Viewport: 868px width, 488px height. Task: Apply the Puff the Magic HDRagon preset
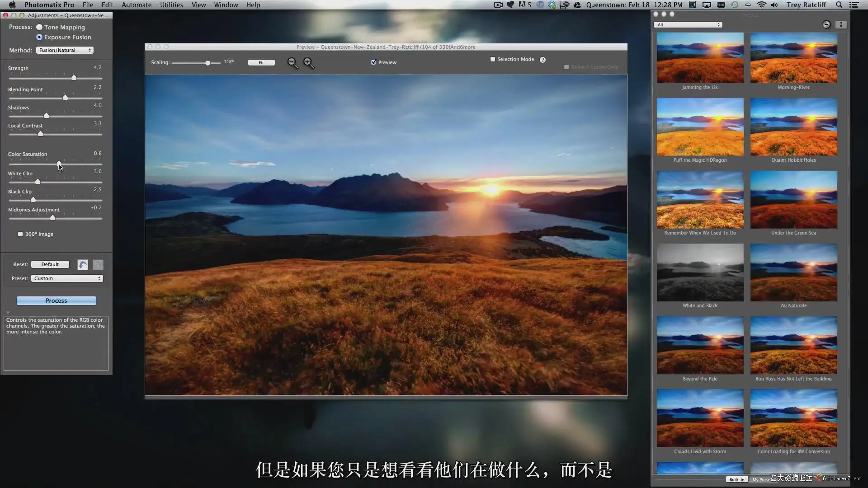(x=700, y=127)
